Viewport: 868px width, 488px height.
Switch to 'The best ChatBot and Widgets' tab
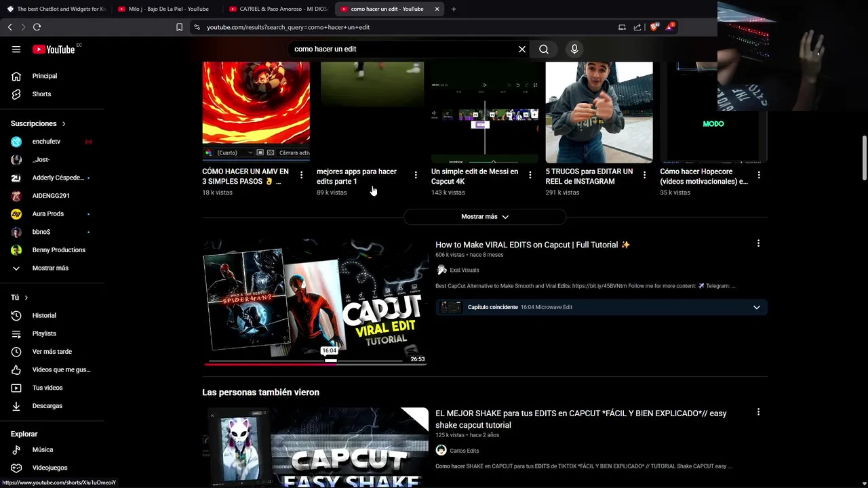click(x=57, y=9)
